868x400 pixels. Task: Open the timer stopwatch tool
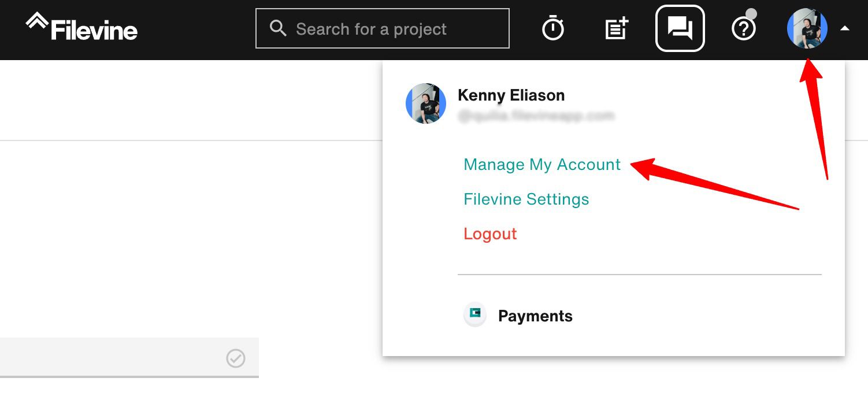click(552, 27)
